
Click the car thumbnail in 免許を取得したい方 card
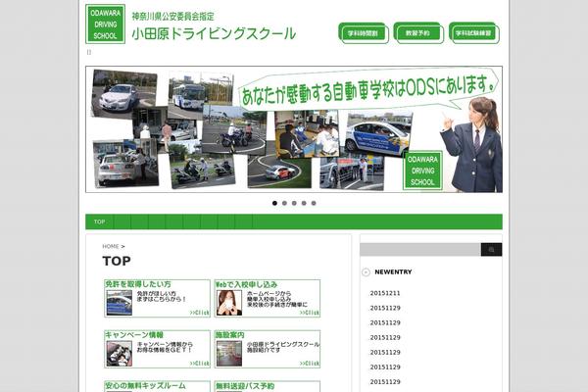pyautogui.click(x=120, y=303)
